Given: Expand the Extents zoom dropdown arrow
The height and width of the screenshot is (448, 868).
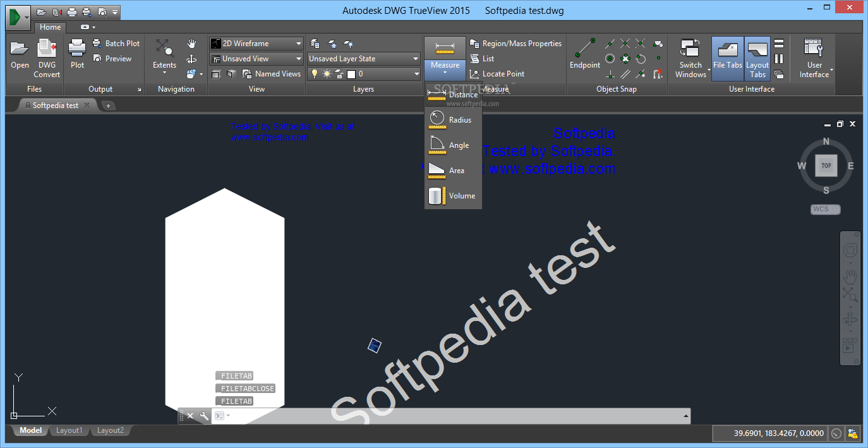Looking at the screenshot, I should 165,73.
